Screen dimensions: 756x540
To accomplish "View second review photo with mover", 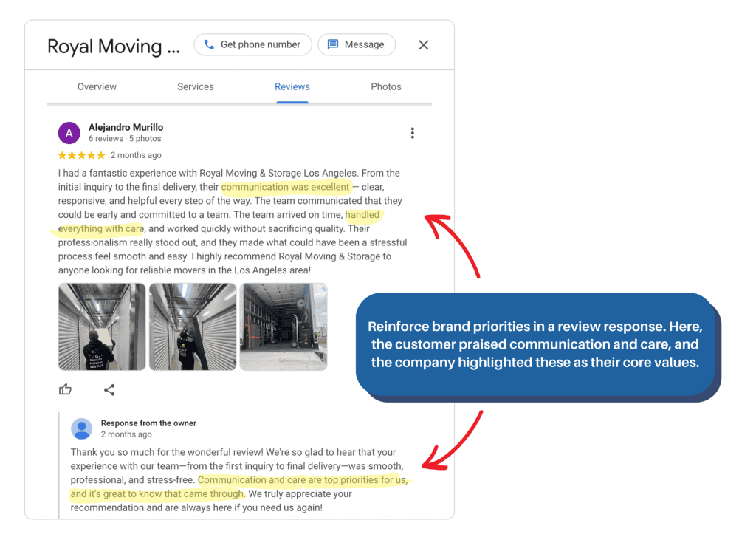I will coord(193,327).
